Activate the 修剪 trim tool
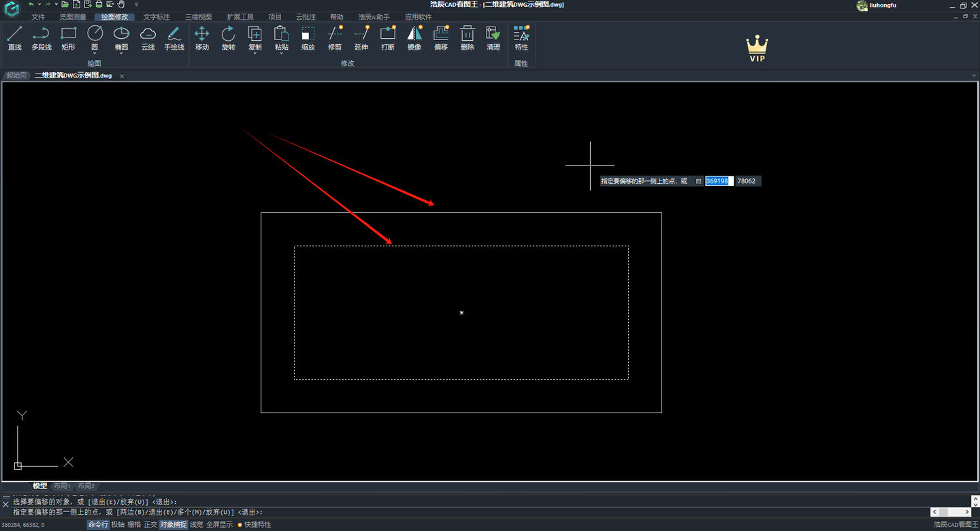 pyautogui.click(x=335, y=38)
